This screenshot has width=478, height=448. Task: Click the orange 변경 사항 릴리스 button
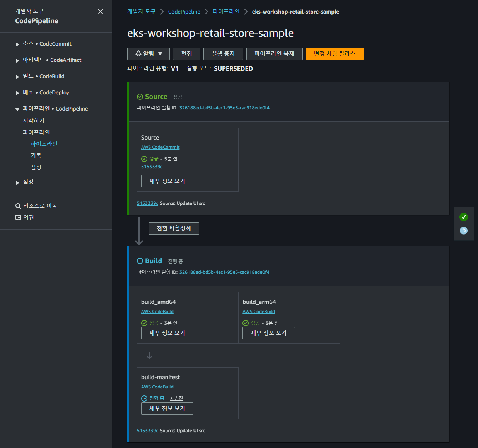click(335, 54)
